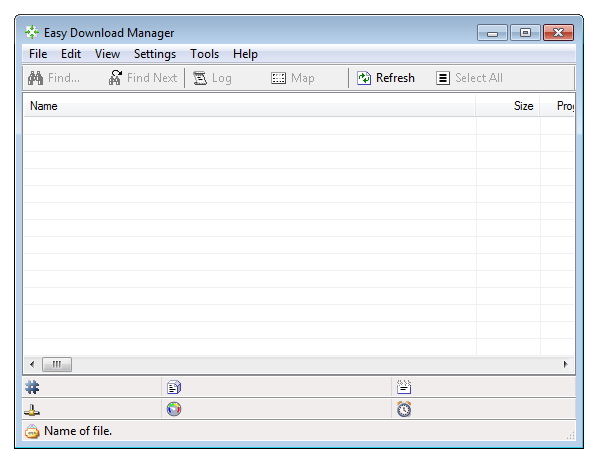596x464 pixels.
Task: Click the Find Next toolbar icon
Action: point(115,78)
